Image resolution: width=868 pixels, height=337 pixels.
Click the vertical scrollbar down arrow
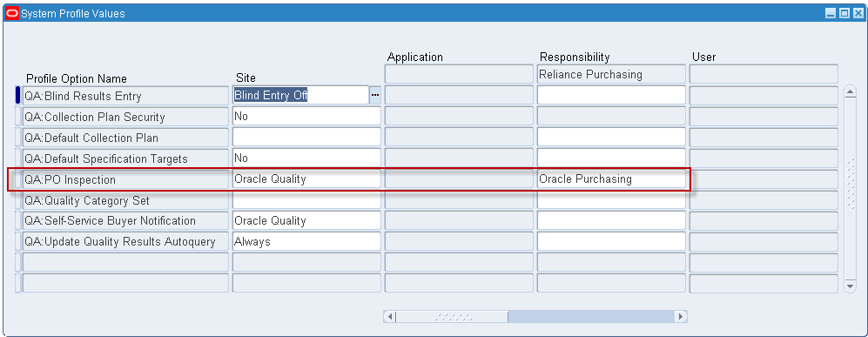(x=851, y=286)
